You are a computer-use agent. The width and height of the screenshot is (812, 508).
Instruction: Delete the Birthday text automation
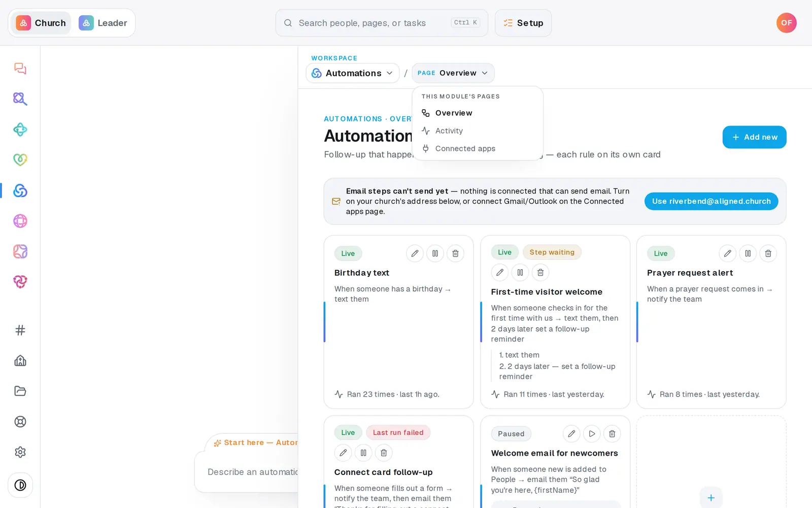(455, 253)
